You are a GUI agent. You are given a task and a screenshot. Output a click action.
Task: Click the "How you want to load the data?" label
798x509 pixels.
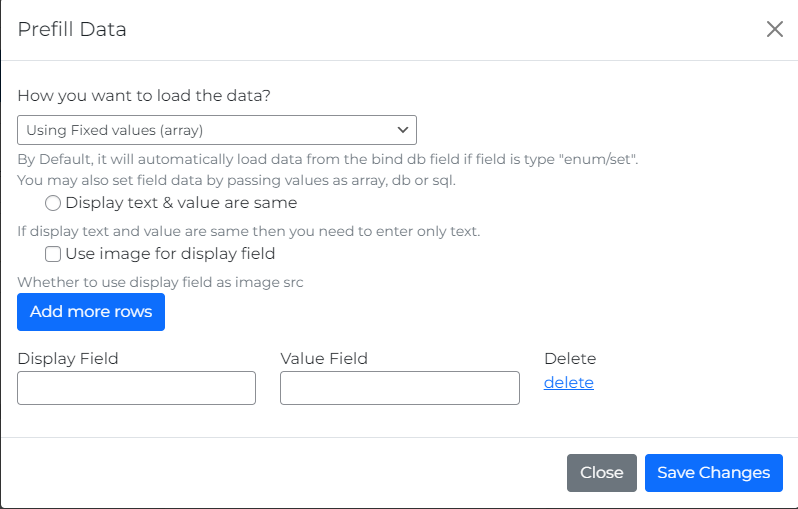point(144,96)
